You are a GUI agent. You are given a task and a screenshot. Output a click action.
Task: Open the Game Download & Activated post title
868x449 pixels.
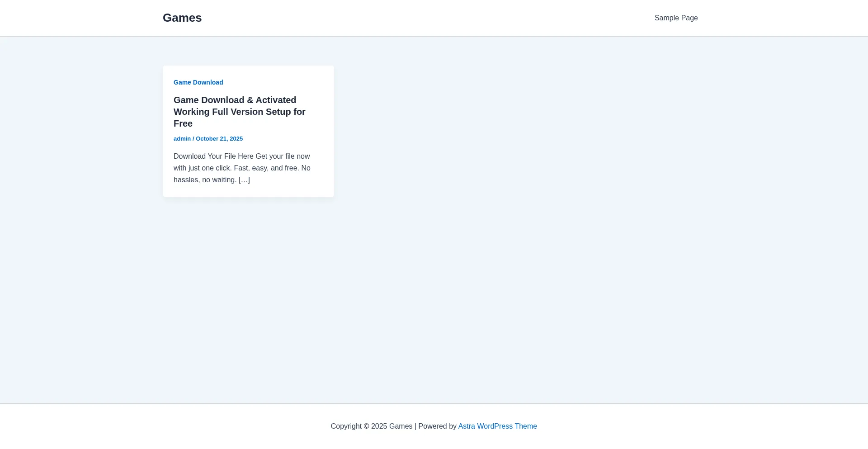point(235,100)
